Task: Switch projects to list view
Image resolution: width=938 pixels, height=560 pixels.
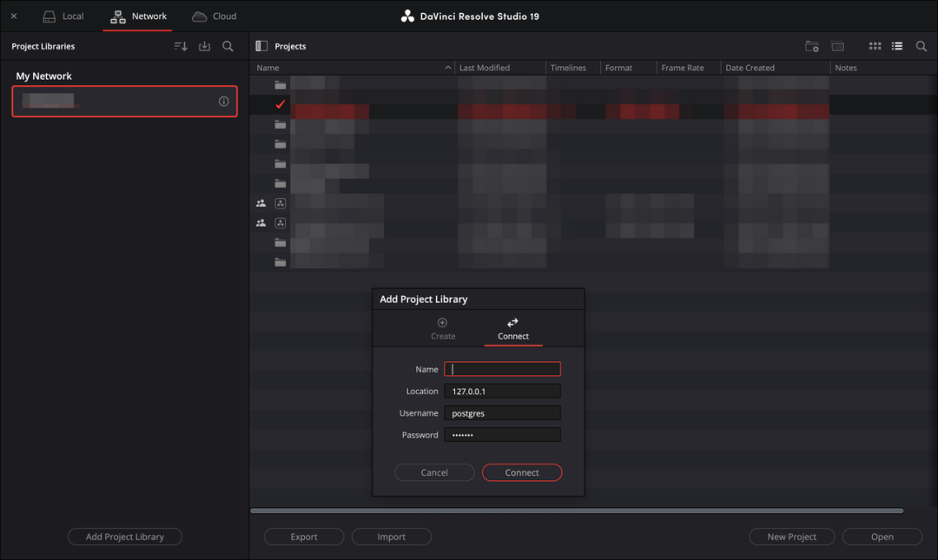Action: point(896,46)
